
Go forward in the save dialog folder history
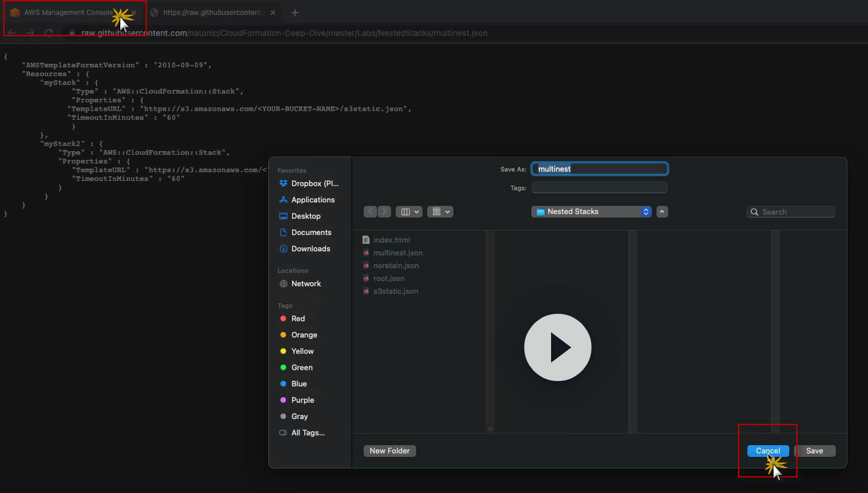pyautogui.click(x=384, y=212)
